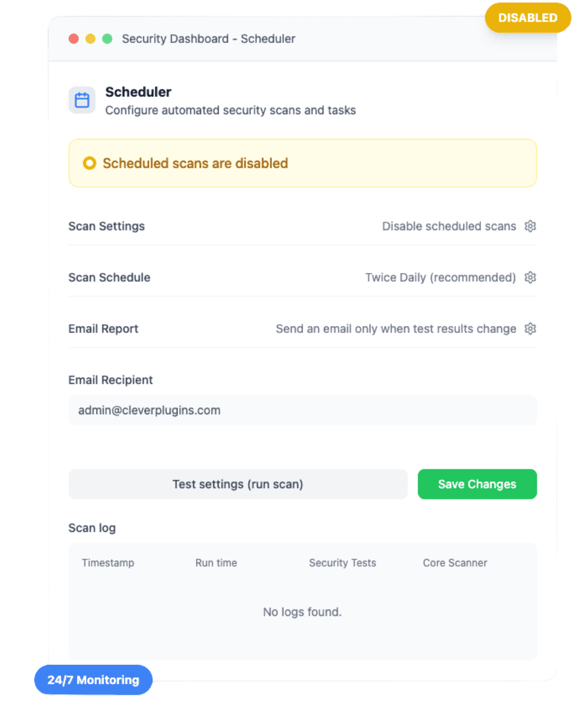Viewport: 588px width, 706px height.
Task: Open the Scan Schedule gear icon
Action: pyautogui.click(x=530, y=278)
